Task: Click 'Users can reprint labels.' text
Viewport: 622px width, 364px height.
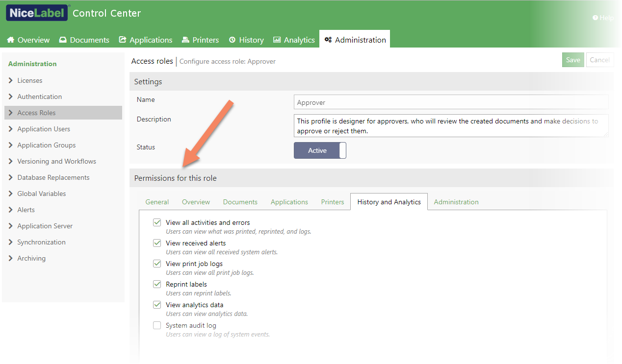Action: [199, 293]
